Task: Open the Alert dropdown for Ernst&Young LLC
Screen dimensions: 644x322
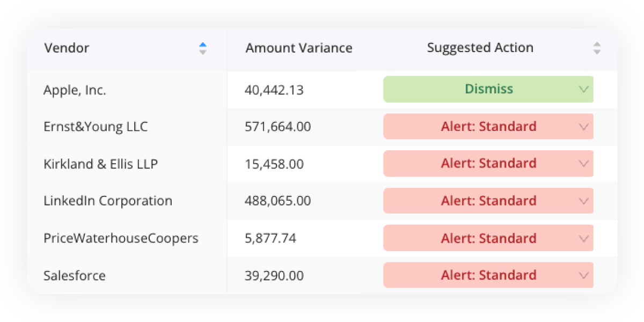Action: (488, 127)
